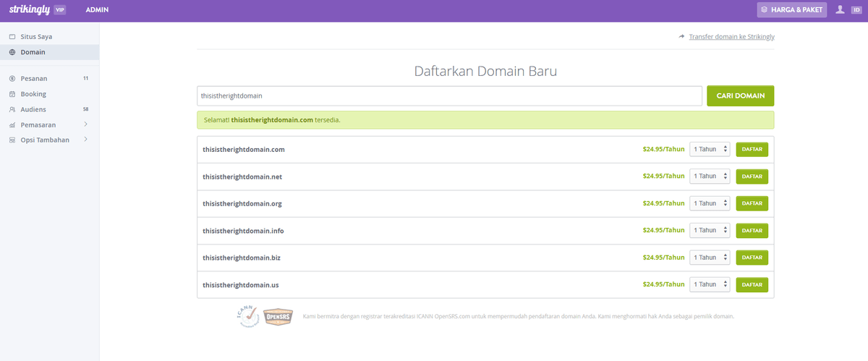Click the ID language badge

856,9
